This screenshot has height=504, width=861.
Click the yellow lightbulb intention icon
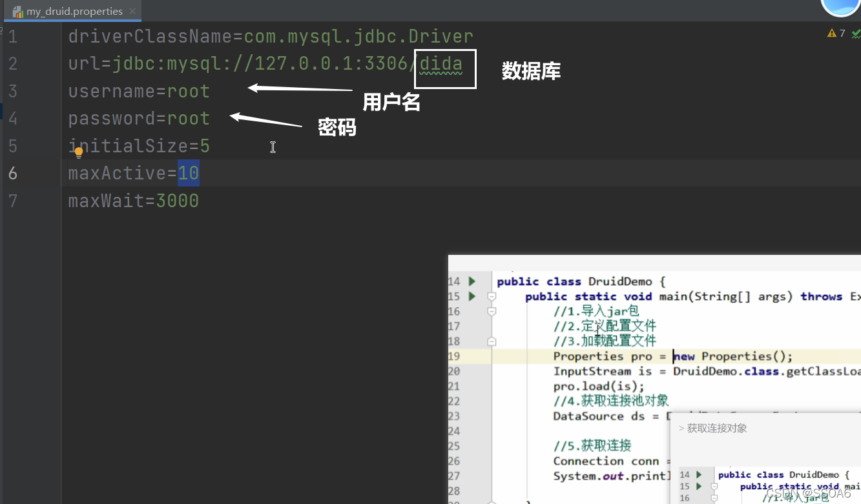click(x=79, y=153)
